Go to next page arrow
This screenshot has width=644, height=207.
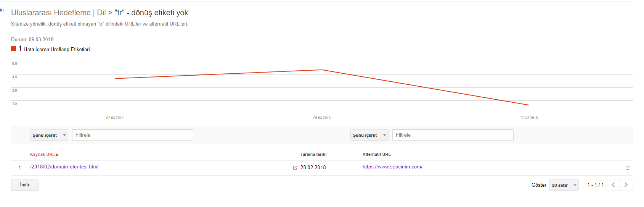tap(626, 185)
